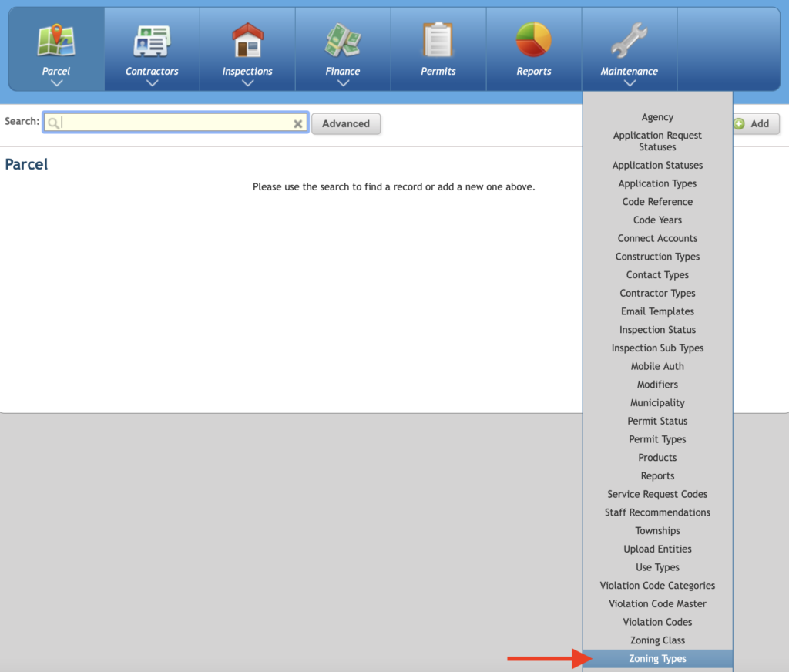The width and height of the screenshot is (789, 672).
Task: Choose Inspection Status menu item
Action: click(x=657, y=330)
